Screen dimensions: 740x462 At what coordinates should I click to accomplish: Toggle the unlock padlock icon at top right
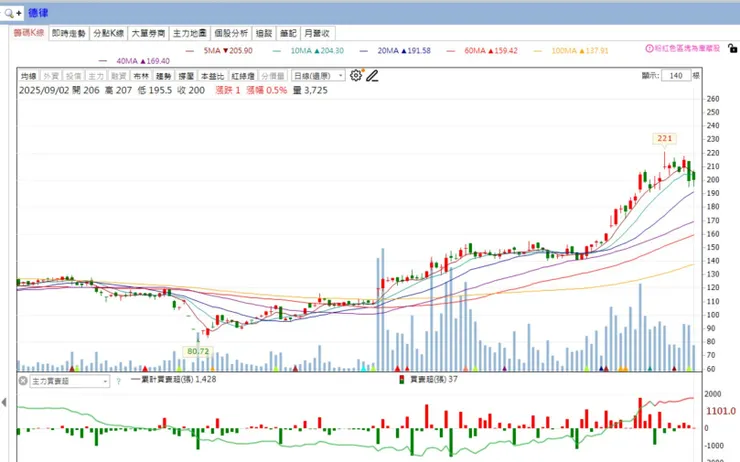tap(732, 48)
